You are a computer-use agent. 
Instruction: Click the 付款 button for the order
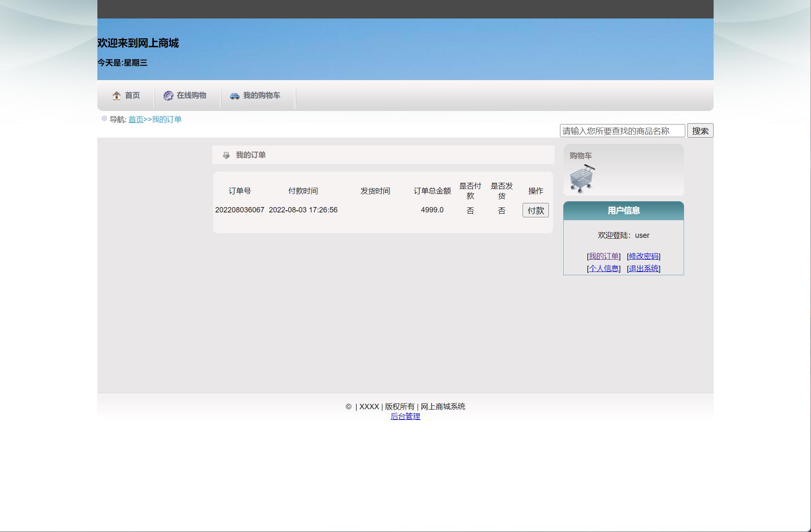pyautogui.click(x=535, y=210)
